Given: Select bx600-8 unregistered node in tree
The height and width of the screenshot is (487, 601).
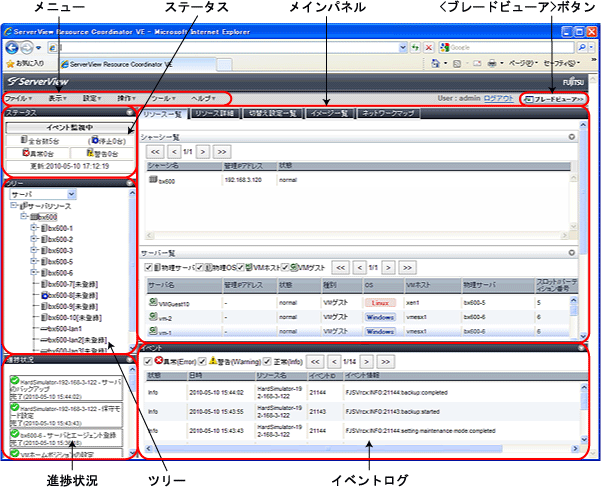Looking at the screenshot, I should coord(69,295).
